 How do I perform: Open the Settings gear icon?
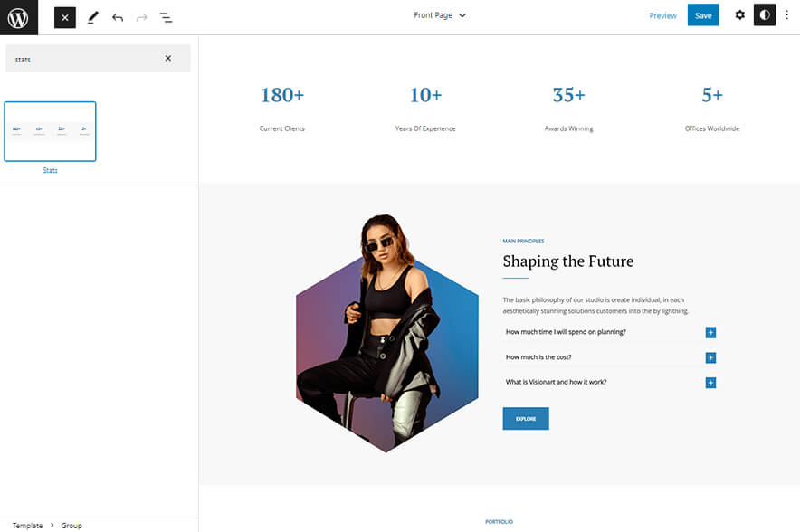[x=739, y=14]
